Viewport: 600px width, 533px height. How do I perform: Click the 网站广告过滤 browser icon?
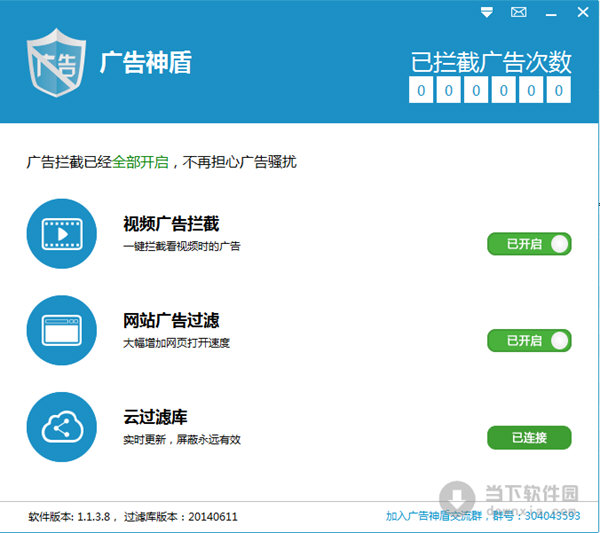click(62, 330)
